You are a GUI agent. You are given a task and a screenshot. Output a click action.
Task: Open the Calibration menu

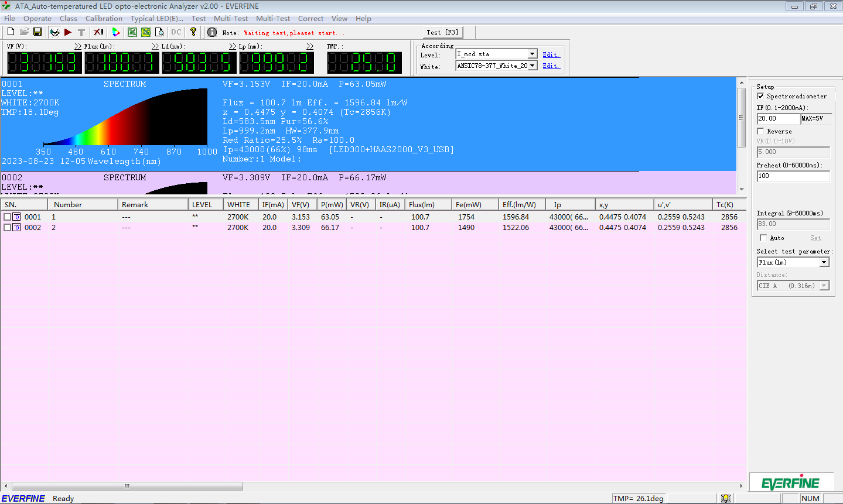click(x=104, y=19)
